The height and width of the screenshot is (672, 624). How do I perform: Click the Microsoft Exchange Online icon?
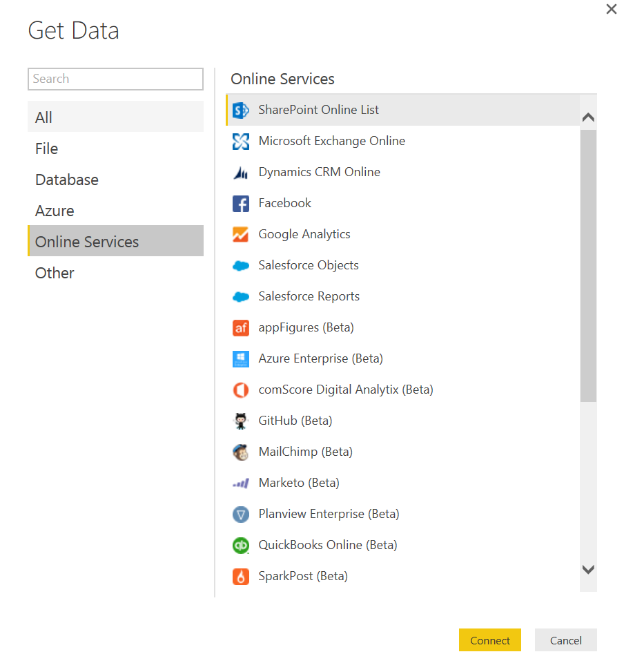pos(241,142)
